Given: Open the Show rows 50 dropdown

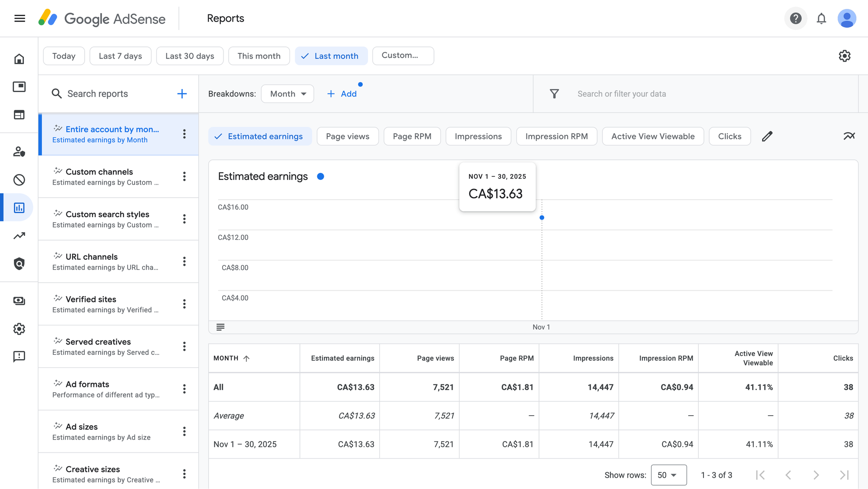Looking at the screenshot, I should tap(668, 475).
